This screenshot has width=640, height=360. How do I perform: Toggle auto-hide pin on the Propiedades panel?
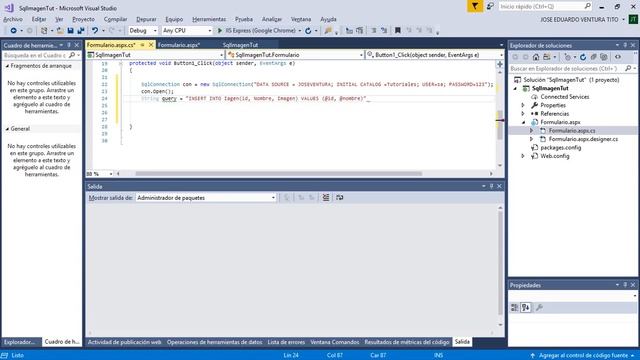coord(625,285)
